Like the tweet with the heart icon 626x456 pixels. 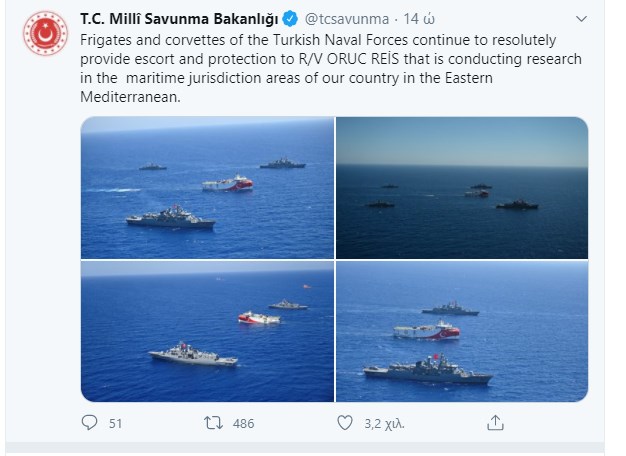tap(345, 423)
